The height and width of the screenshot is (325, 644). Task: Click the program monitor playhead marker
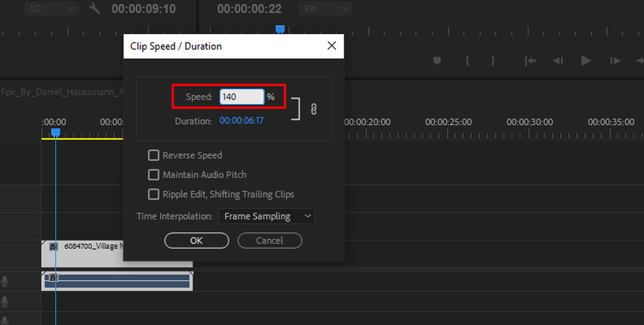click(x=280, y=29)
